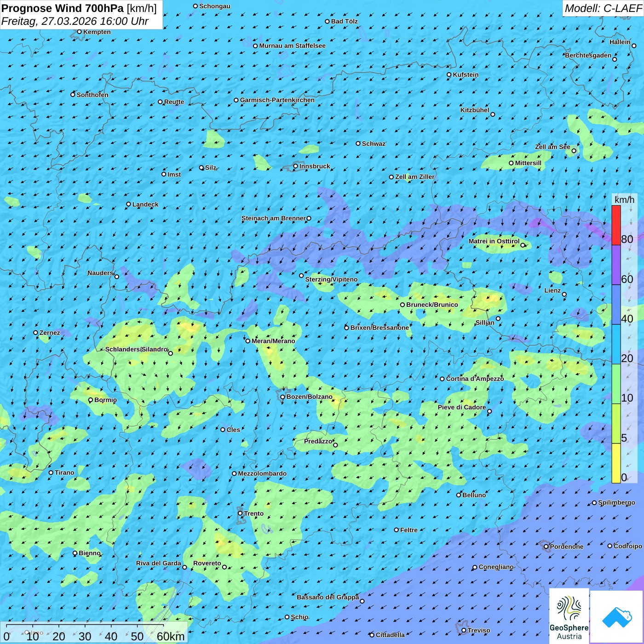Click the Murnau am Staffelsee label

(292, 46)
